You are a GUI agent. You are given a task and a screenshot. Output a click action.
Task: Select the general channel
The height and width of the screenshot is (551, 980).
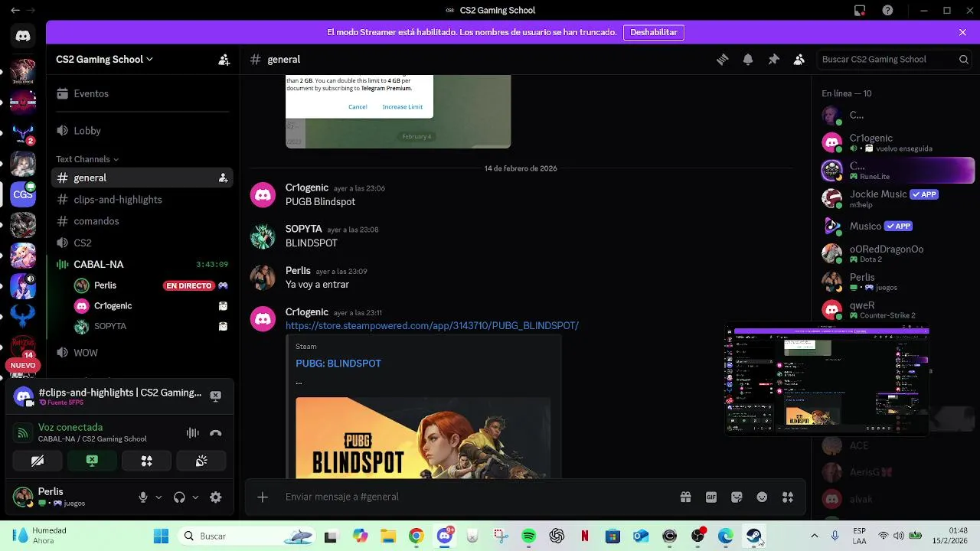(141, 178)
